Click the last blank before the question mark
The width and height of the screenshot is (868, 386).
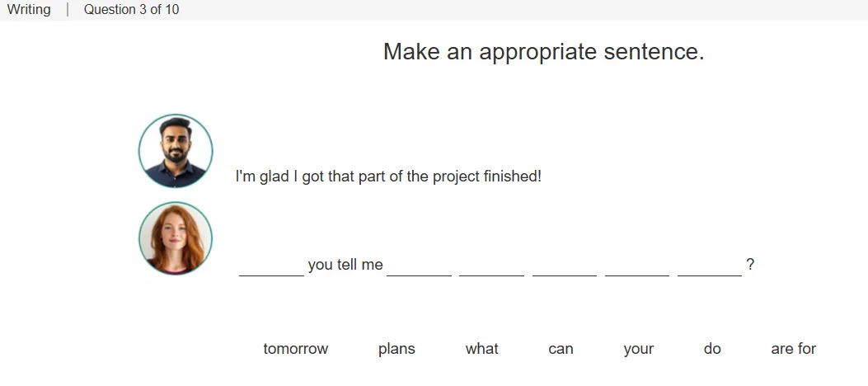[710, 266]
